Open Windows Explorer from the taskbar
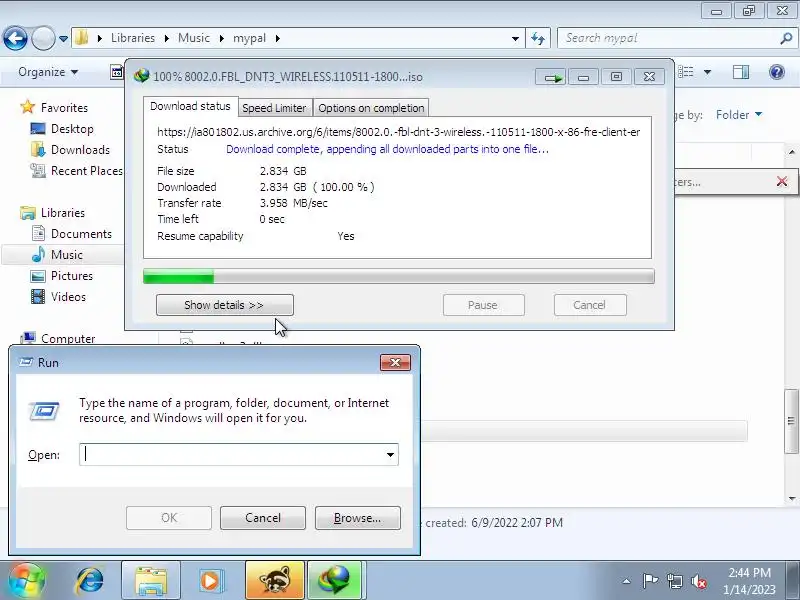Image resolution: width=800 pixels, height=600 pixels. point(151,581)
